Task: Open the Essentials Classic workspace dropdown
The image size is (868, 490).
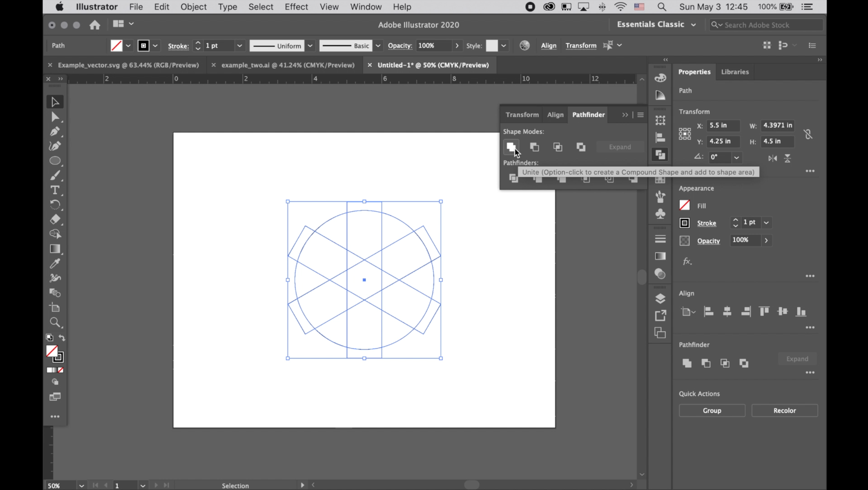Action: pos(656,25)
